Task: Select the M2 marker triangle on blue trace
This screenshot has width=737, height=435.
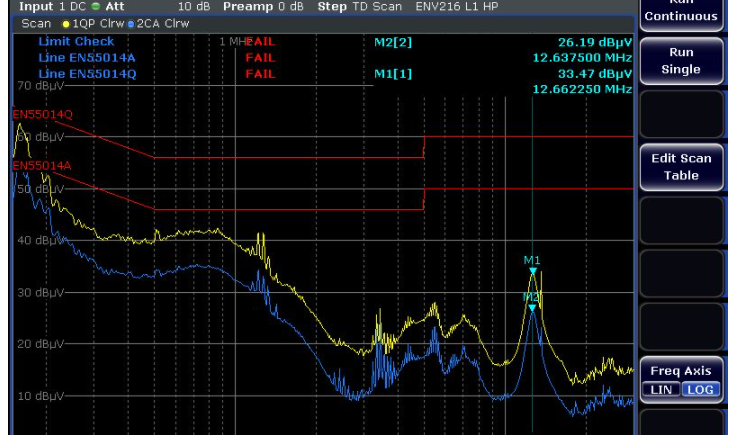Action: 533,307
